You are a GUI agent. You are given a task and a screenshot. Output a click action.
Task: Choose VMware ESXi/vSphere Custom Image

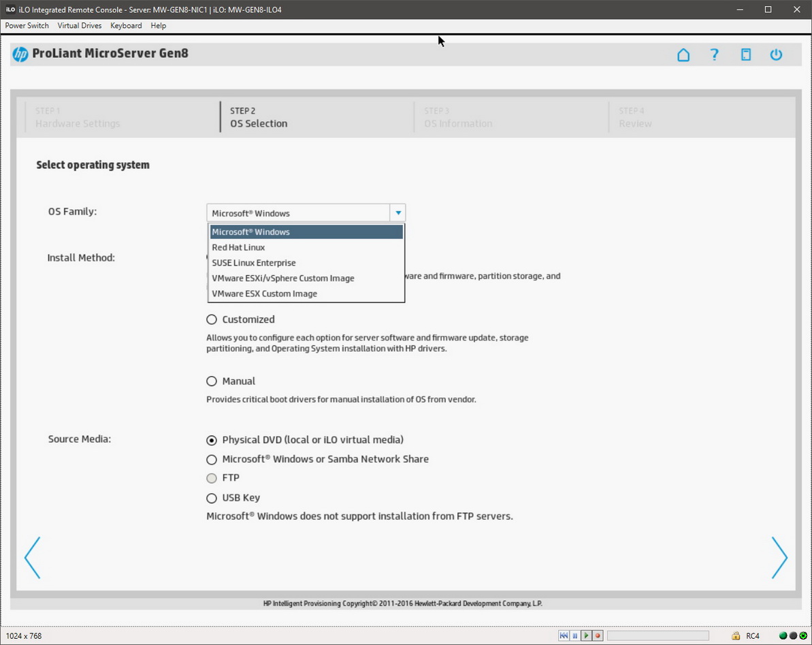click(306, 278)
